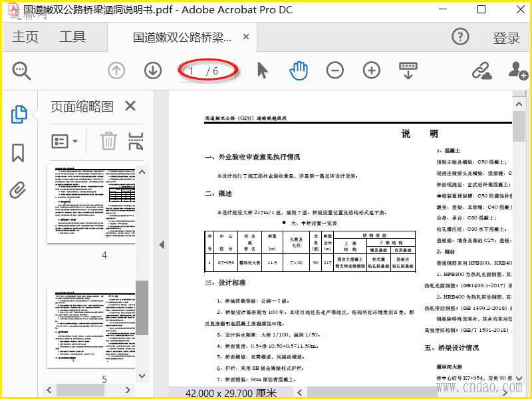Zoom out with the minus button
Image resolution: width=532 pixels, height=399 pixels.
coord(335,70)
